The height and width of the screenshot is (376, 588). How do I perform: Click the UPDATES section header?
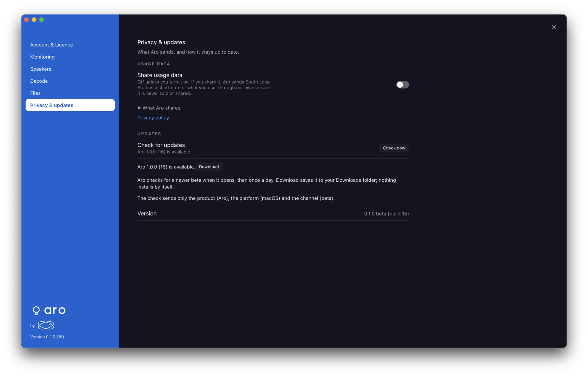(149, 134)
